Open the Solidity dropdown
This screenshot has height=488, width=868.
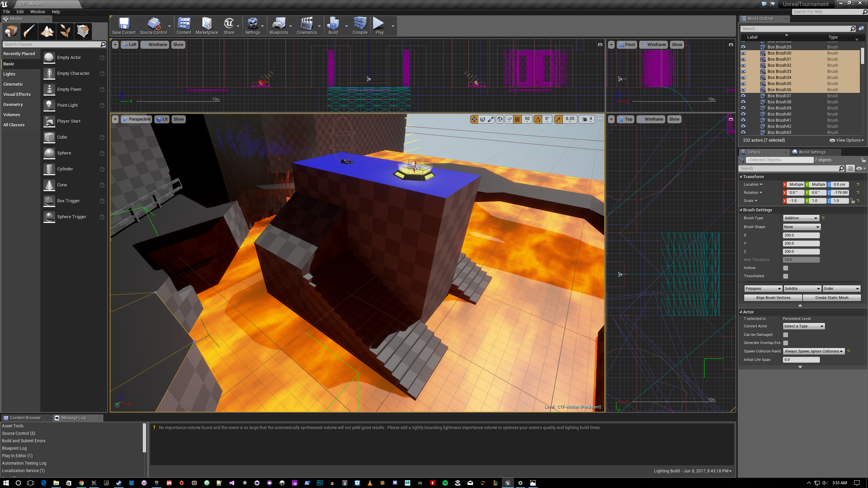pyautogui.click(x=802, y=289)
